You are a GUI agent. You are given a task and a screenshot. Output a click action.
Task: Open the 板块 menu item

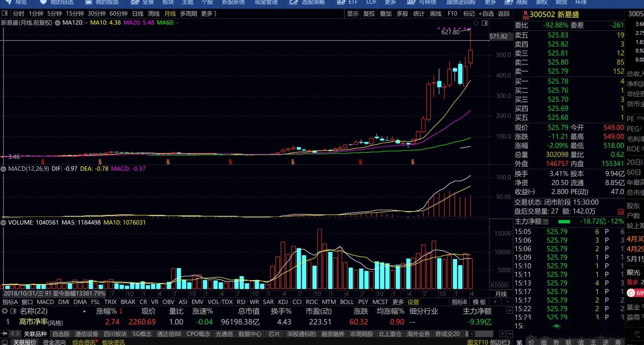pyautogui.click(x=168, y=2)
